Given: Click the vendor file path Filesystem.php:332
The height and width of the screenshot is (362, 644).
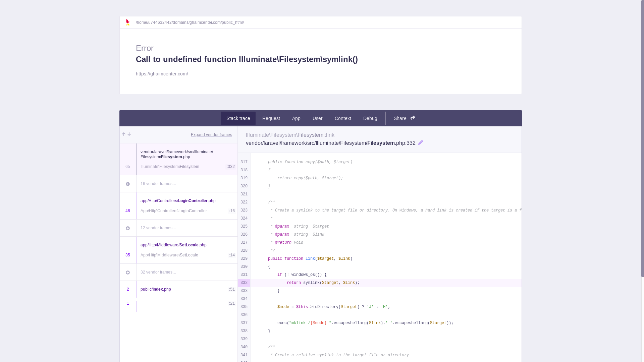Looking at the screenshot, I should 331,143.
